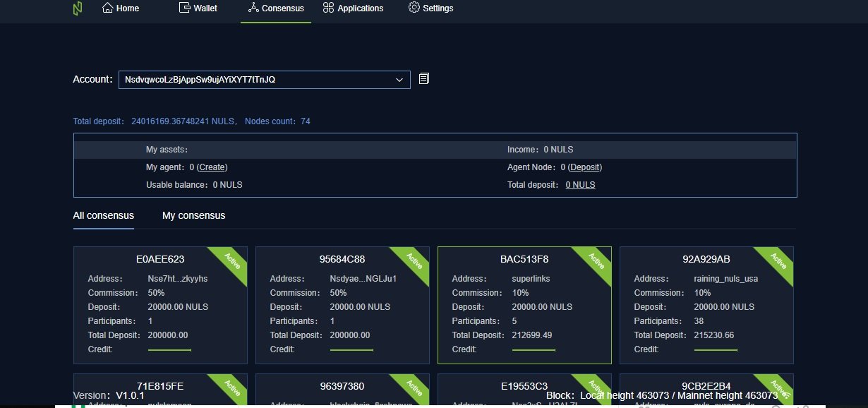
Task: Click the block height status text
Action: [662, 396]
